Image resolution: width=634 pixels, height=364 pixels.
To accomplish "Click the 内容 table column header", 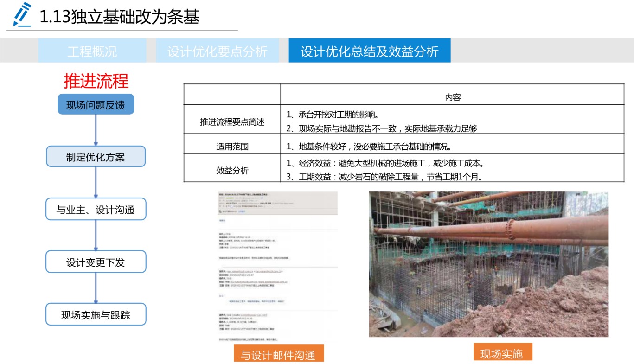I will pyautogui.click(x=452, y=97).
